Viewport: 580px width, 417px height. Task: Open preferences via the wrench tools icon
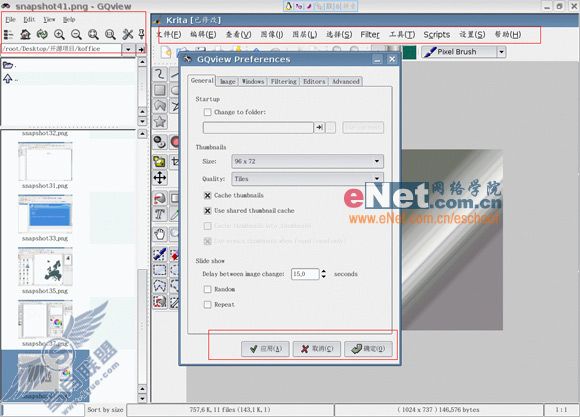click(128, 34)
